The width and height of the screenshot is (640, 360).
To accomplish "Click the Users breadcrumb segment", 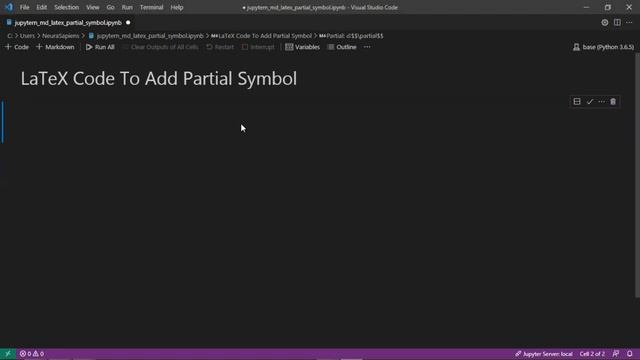I will pyautogui.click(x=27, y=36).
